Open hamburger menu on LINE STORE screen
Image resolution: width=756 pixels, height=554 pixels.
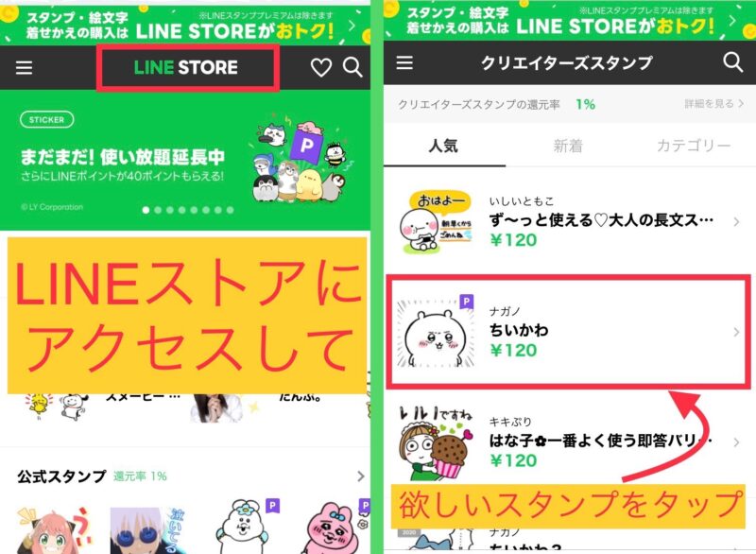pos(25,67)
